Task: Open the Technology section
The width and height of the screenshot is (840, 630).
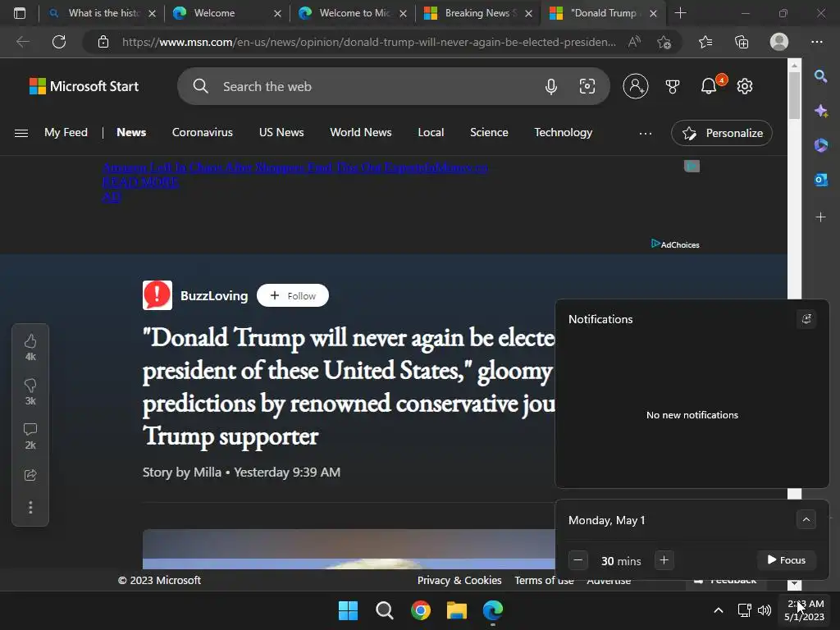Action: pos(563,132)
